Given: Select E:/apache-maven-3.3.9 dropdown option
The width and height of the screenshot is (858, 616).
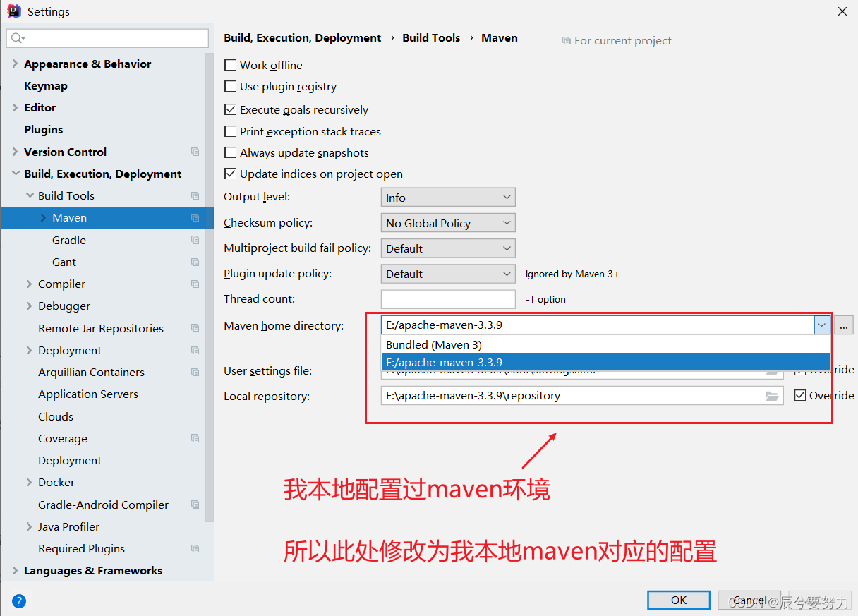Looking at the screenshot, I should 605,362.
